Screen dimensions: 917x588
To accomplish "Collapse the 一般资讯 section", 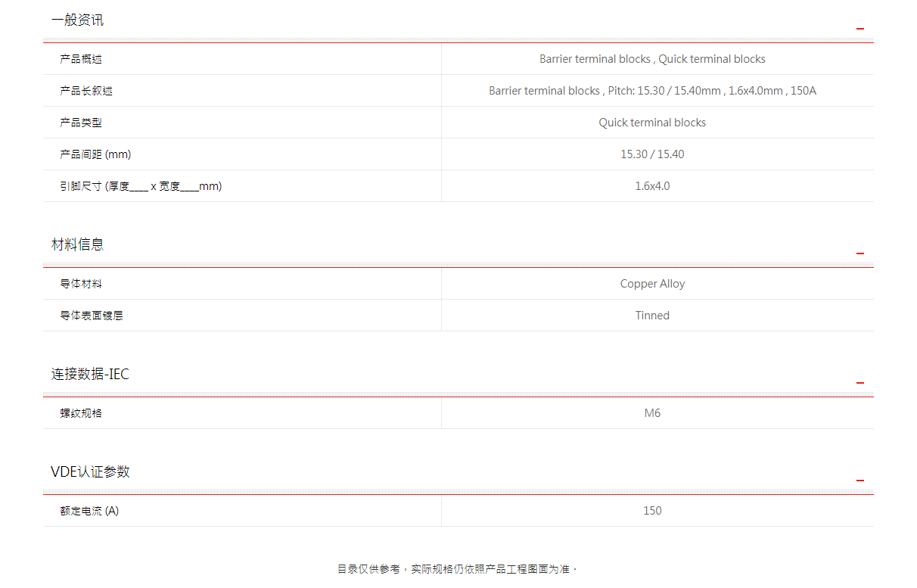I will 860,29.
